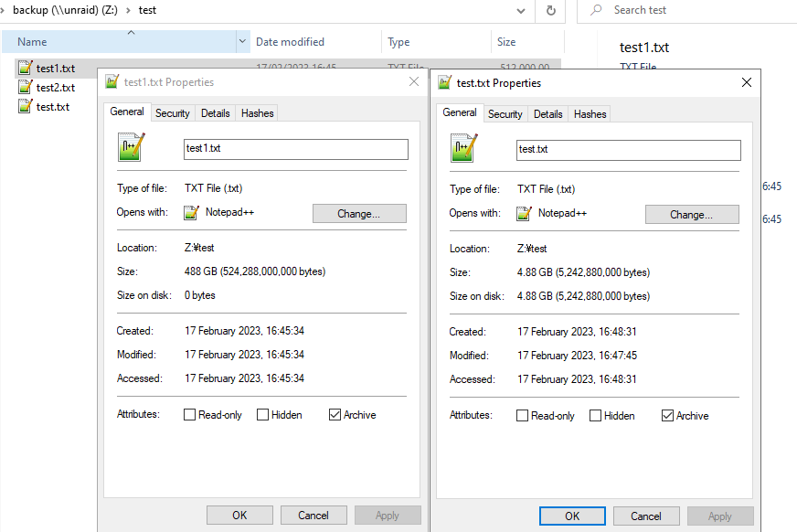Click Modified value 17 February 2023, 16:47:45

click(x=577, y=356)
